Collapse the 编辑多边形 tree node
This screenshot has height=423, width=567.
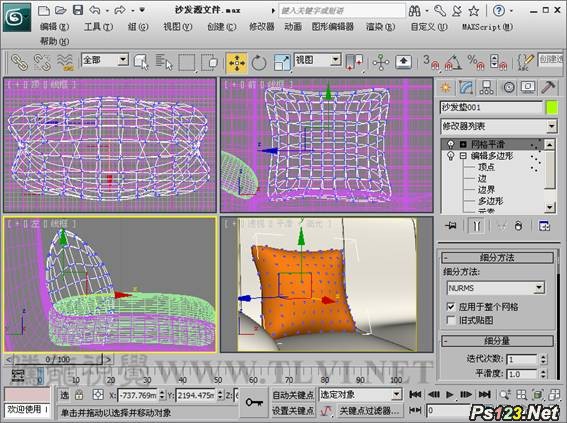tap(463, 156)
